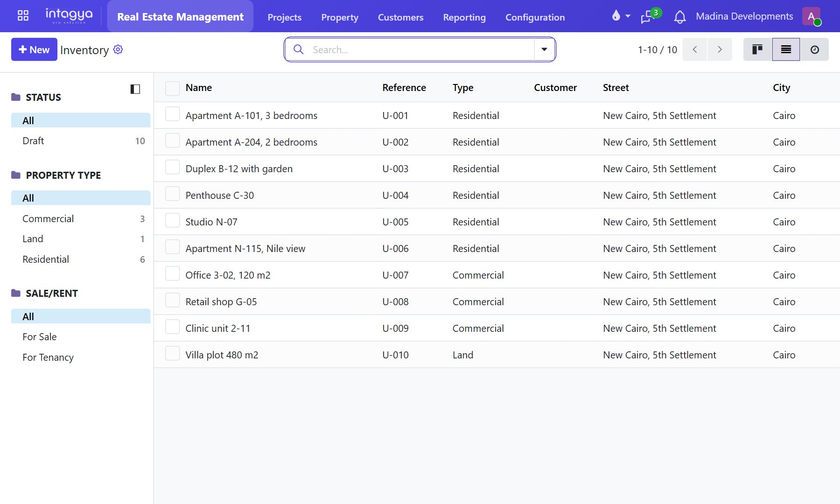840x504 pixels.
Task: Click the 1-10 / 10 pager counter
Action: coord(658,49)
